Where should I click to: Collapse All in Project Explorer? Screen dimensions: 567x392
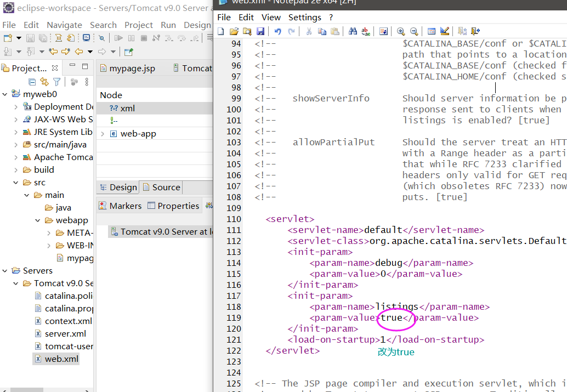pos(32,82)
